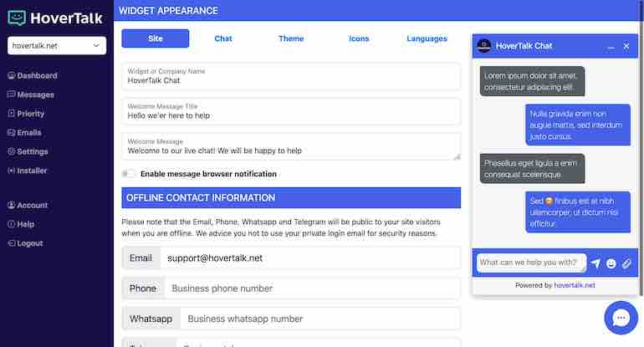Click the floating chat bubble launcher
The width and height of the screenshot is (644, 347).
[x=621, y=318]
